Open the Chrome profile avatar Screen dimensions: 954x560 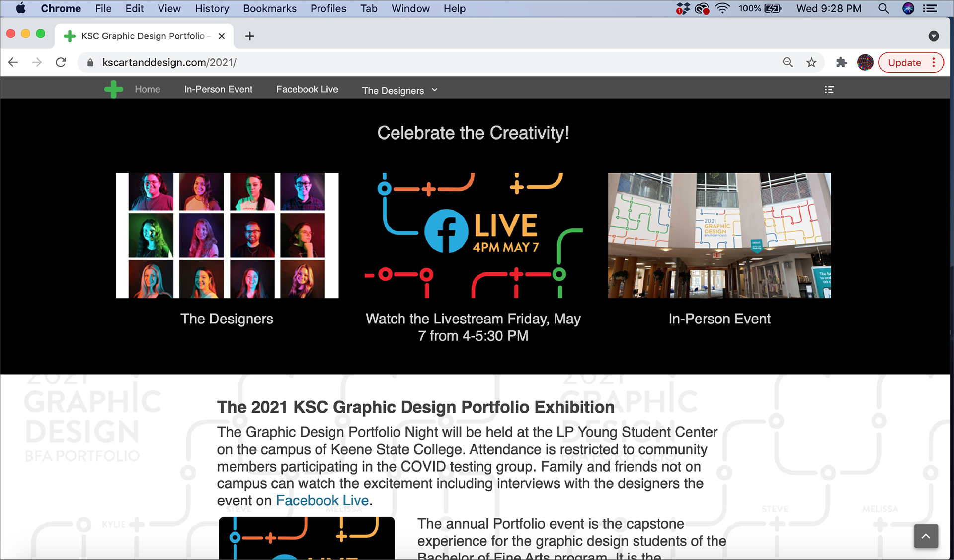(865, 62)
